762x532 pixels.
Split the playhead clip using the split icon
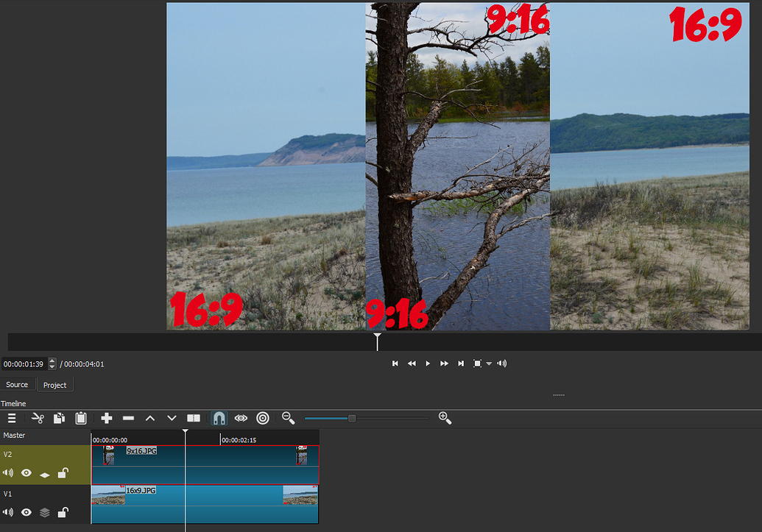coord(194,418)
